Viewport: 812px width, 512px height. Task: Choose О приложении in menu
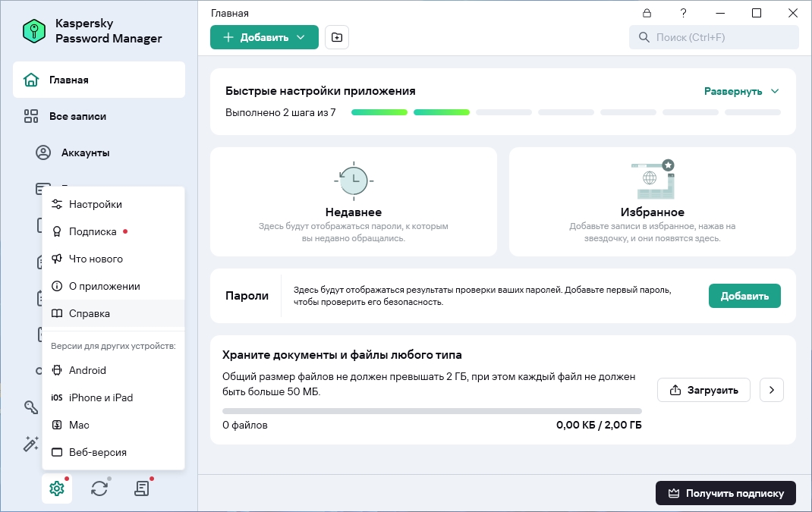(x=113, y=286)
